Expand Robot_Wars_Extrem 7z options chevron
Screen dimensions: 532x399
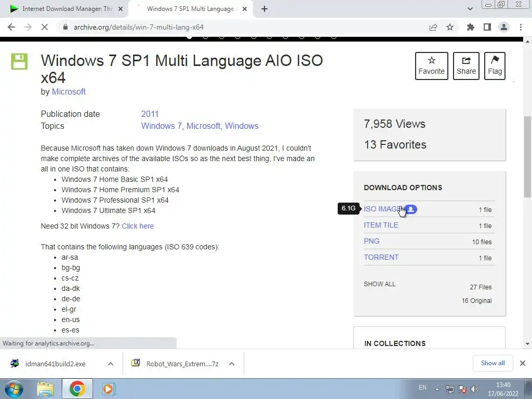click(x=232, y=364)
